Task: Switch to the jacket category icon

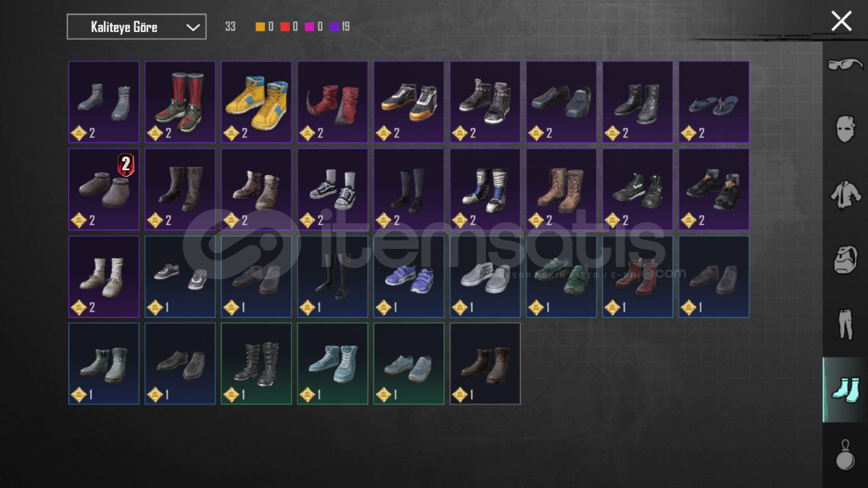Action: [x=845, y=195]
